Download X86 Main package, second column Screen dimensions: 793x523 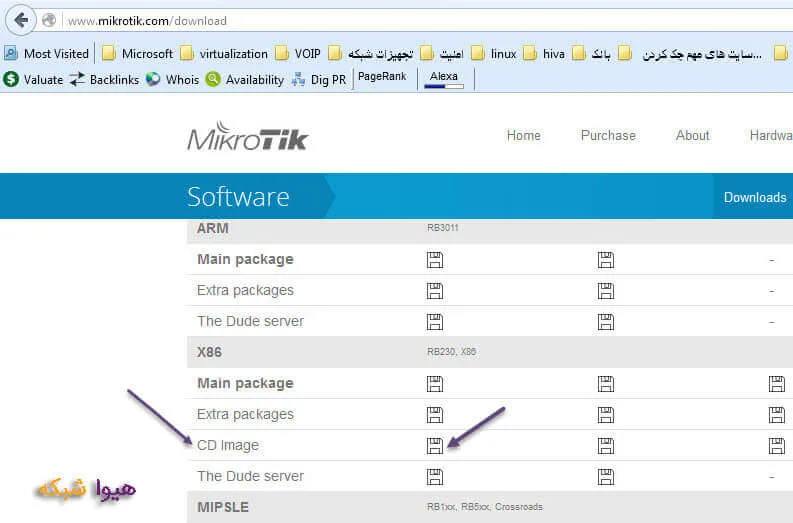pyautogui.click(x=606, y=384)
